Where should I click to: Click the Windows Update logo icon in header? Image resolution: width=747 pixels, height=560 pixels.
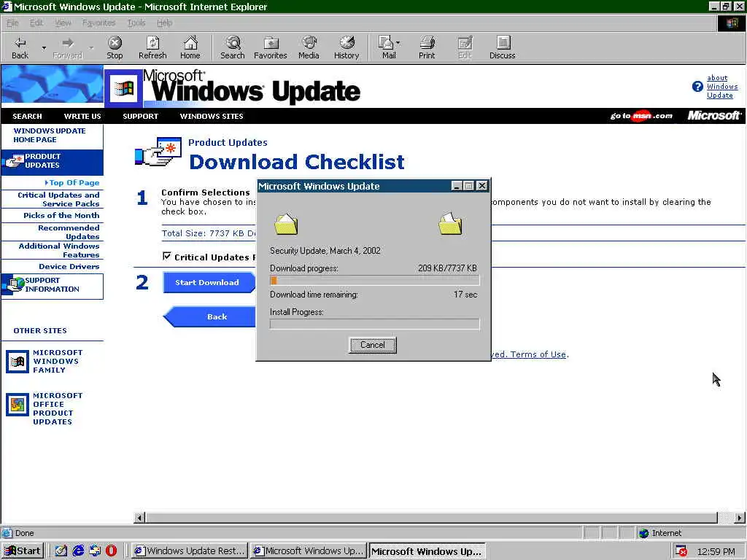pyautogui.click(x=124, y=88)
